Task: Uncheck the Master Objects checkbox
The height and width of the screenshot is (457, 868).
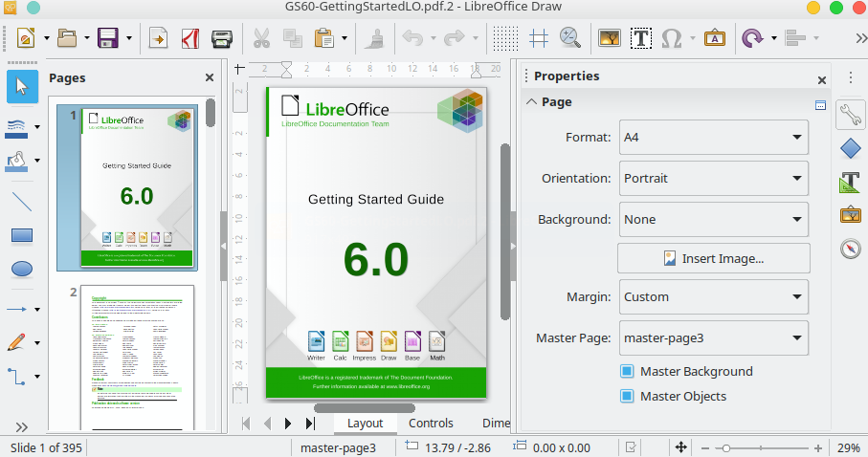Action: point(628,396)
